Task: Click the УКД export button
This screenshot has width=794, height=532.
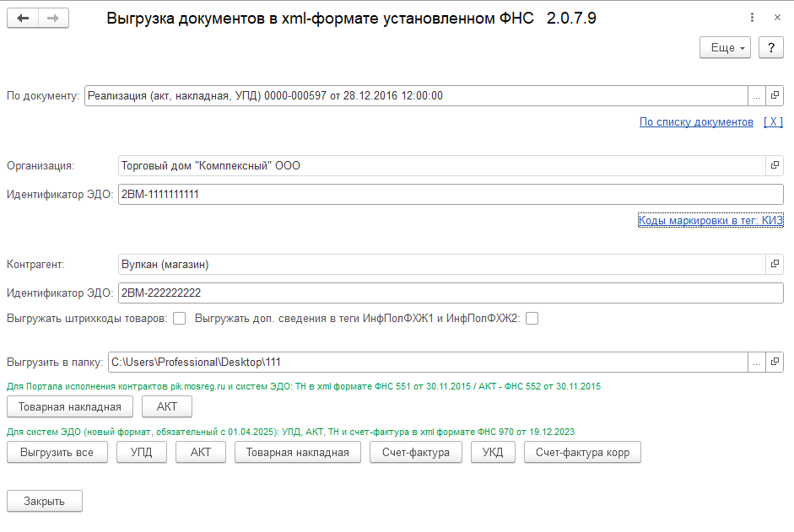Action: (493, 452)
